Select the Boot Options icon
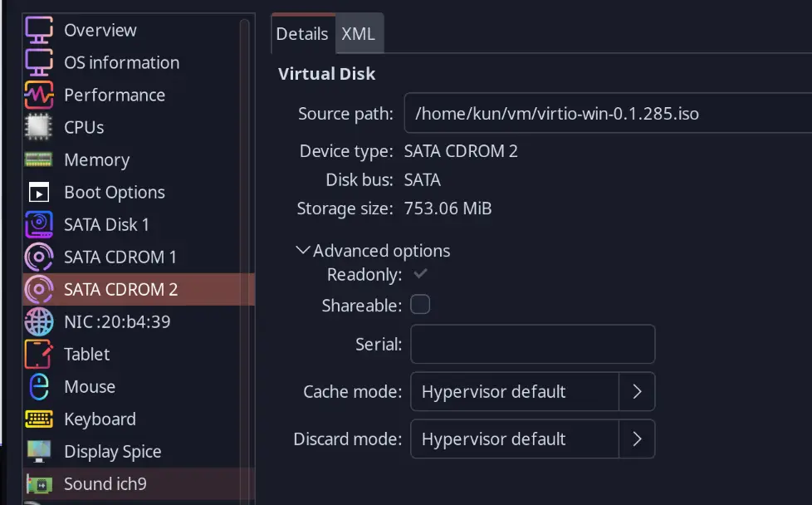The image size is (812, 505). click(x=39, y=192)
